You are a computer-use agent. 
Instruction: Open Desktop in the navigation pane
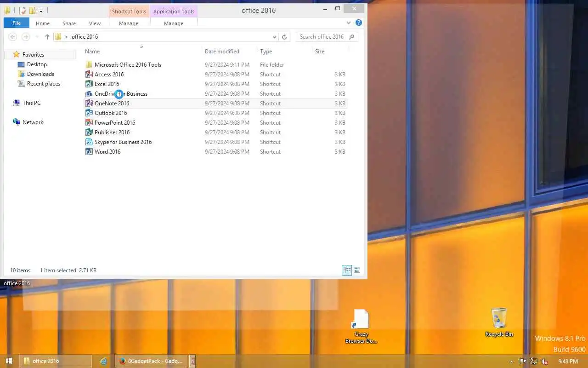coord(37,64)
